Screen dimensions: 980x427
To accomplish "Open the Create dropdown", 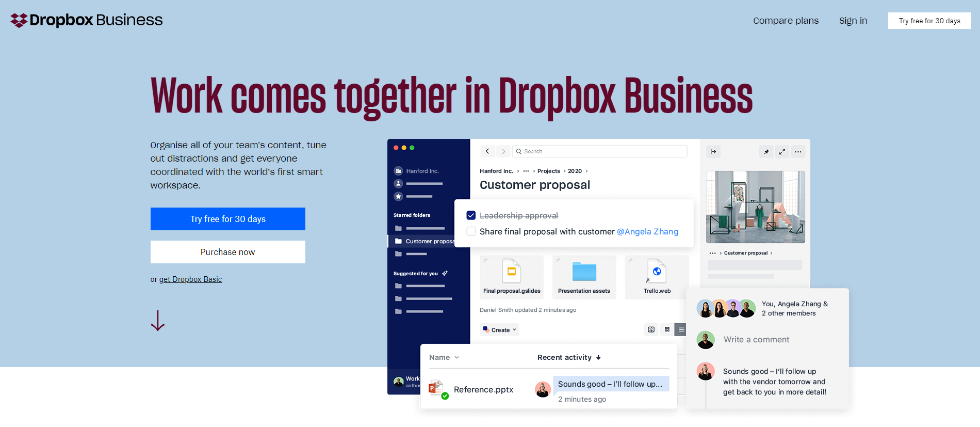I will (x=499, y=329).
